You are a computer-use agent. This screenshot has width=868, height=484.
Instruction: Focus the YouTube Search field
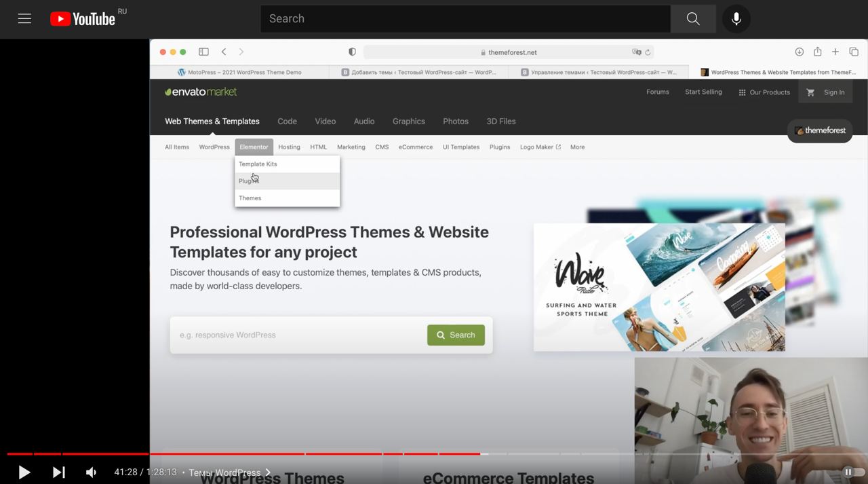(x=465, y=19)
